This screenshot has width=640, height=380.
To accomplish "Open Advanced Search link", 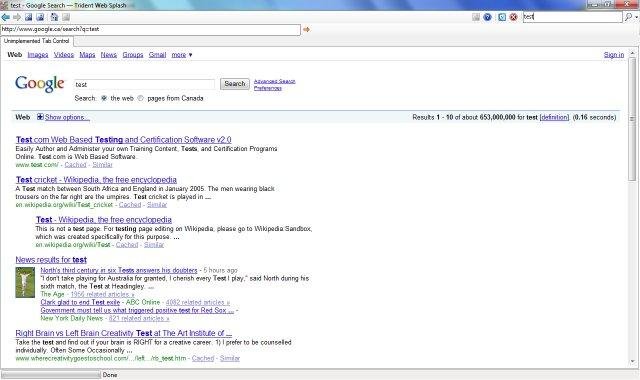I will click(274, 81).
